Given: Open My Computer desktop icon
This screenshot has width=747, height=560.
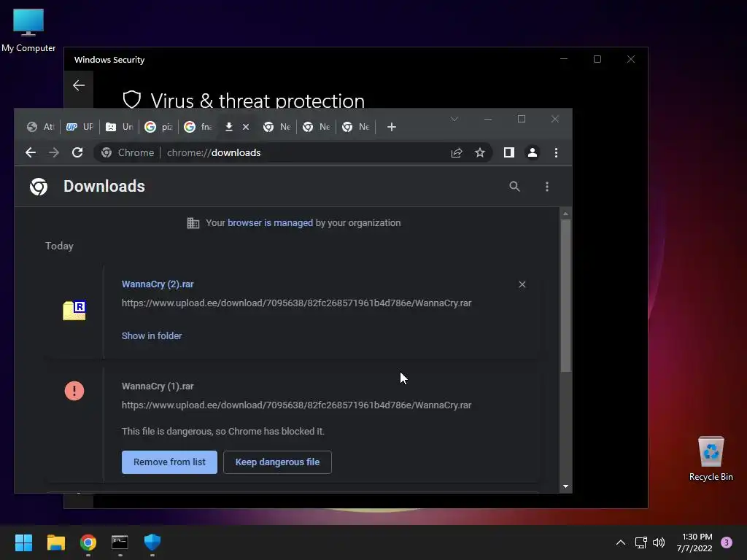Looking at the screenshot, I should click(x=28, y=31).
